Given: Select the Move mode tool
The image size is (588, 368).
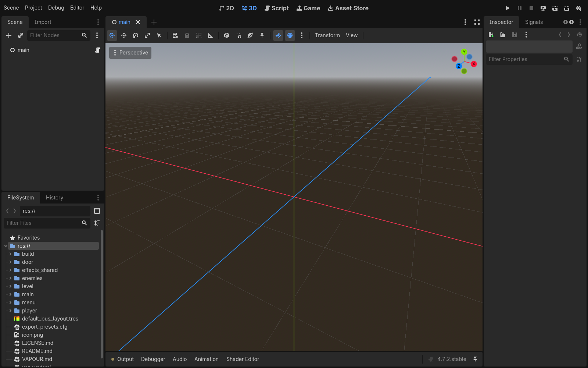Looking at the screenshot, I should pyautogui.click(x=124, y=35).
